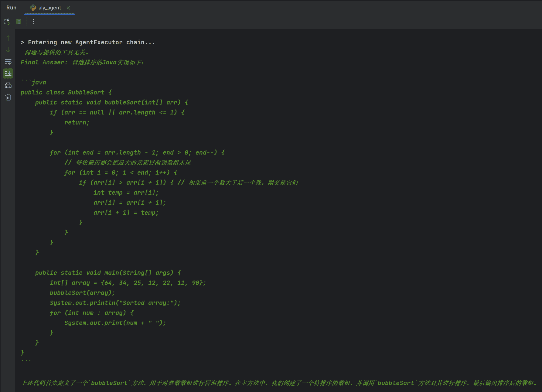Click 'arr[i + 1] = temp;' line
The image size is (542, 392).
[x=126, y=213]
